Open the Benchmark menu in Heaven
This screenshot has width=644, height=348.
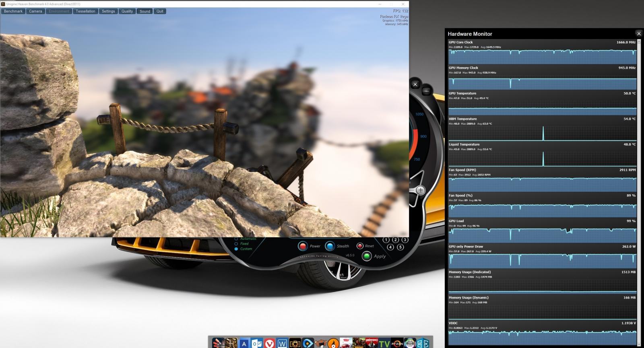(13, 11)
